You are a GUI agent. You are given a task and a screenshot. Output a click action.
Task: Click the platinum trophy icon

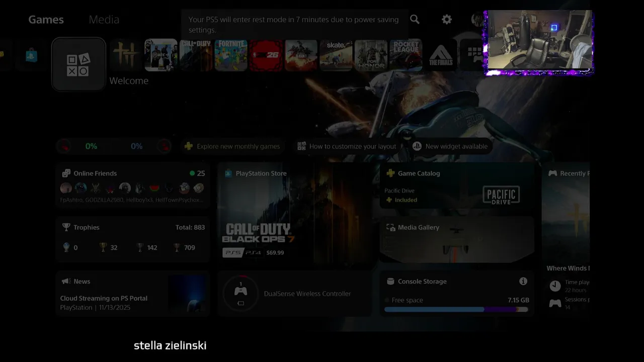(66, 247)
